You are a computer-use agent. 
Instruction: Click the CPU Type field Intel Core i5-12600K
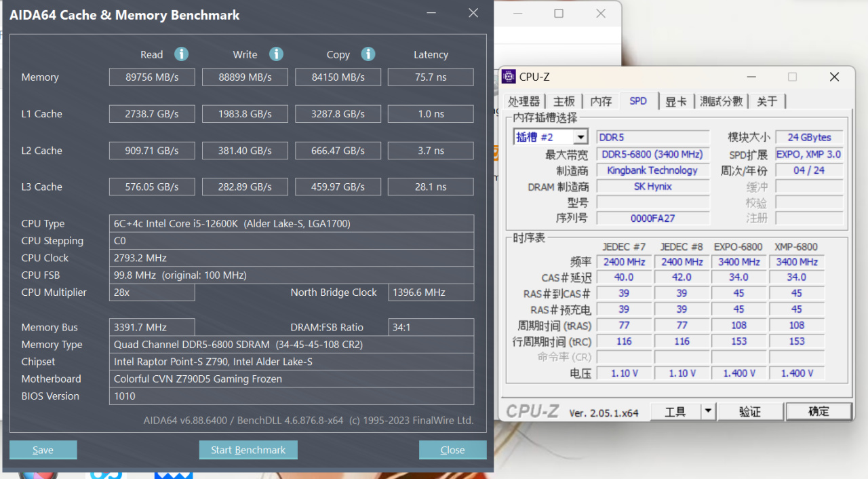click(x=292, y=224)
